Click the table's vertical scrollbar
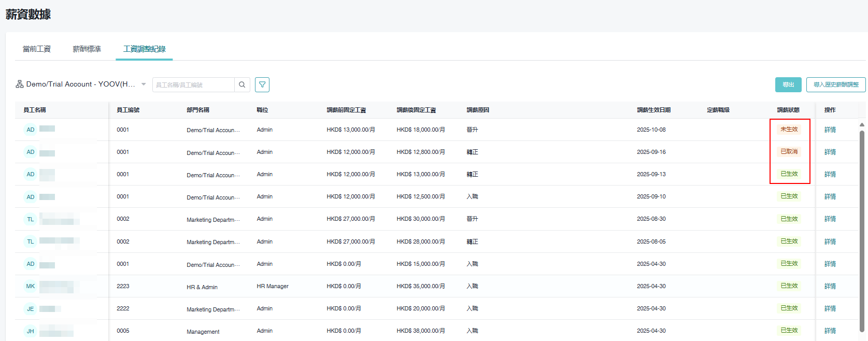The image size is (868, 341). click(862, 228)
